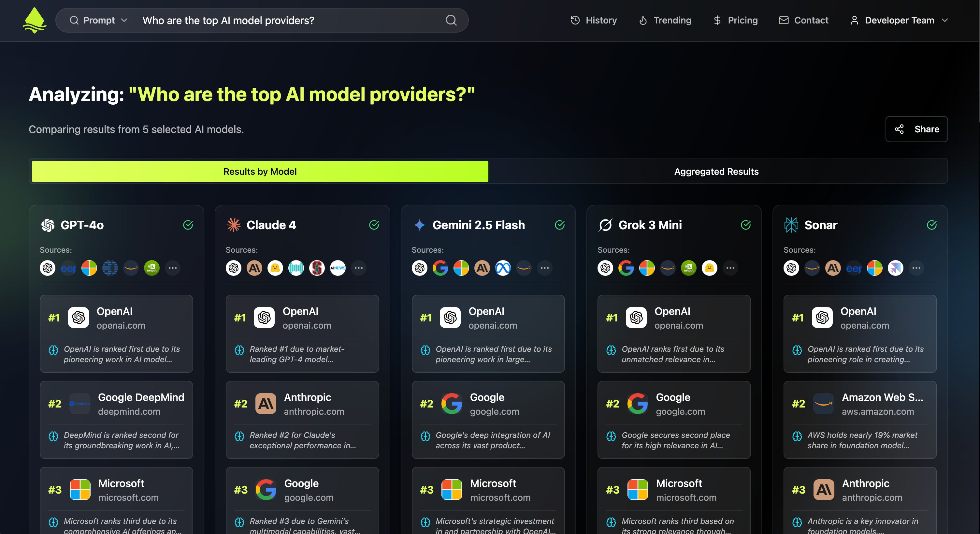The width and height of the screenshot is (980, 534).
Task: Click the green droplet app logo
Action: click(35, 20)
